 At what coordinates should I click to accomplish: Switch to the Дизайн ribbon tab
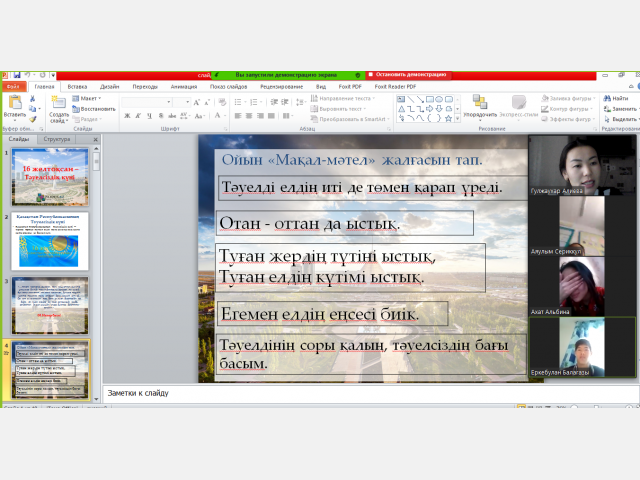click(x=109, y=87)
